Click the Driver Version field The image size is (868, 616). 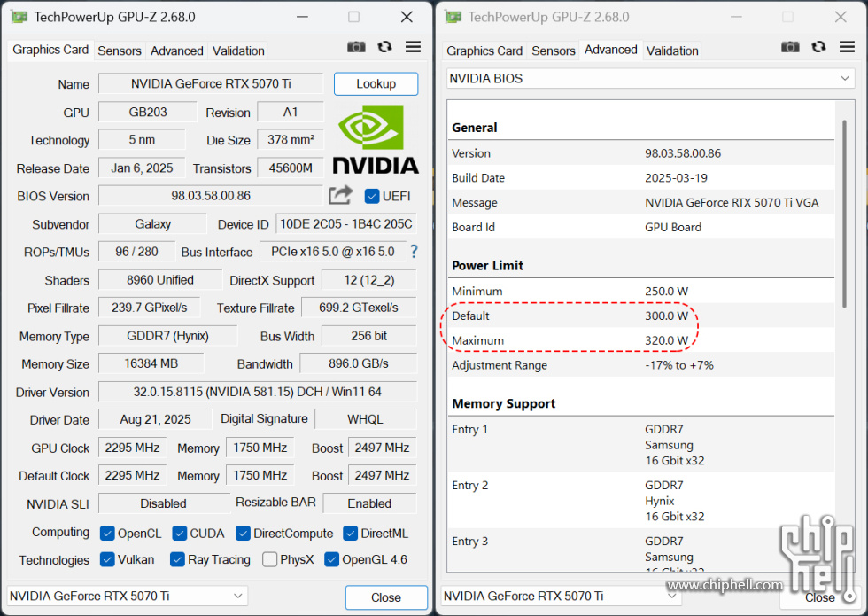click(258, 392)
